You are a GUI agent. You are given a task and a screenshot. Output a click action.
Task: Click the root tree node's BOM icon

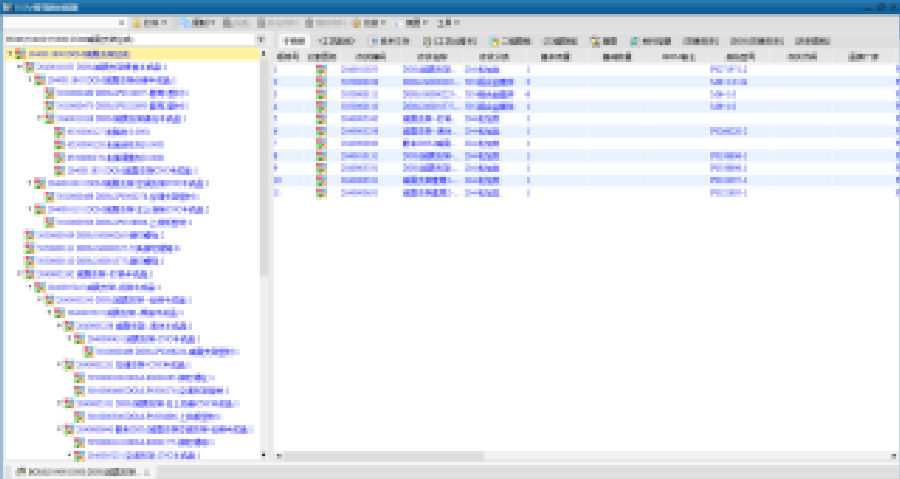click(20, 53)
